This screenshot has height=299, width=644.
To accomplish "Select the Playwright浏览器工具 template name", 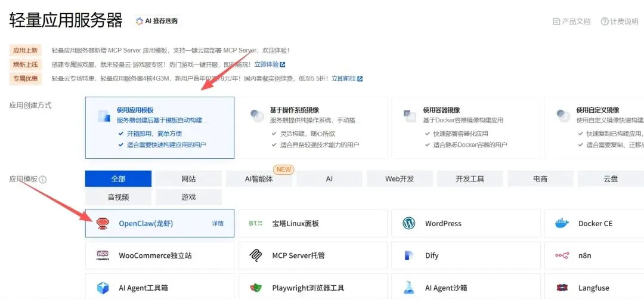I will [308, 288].
